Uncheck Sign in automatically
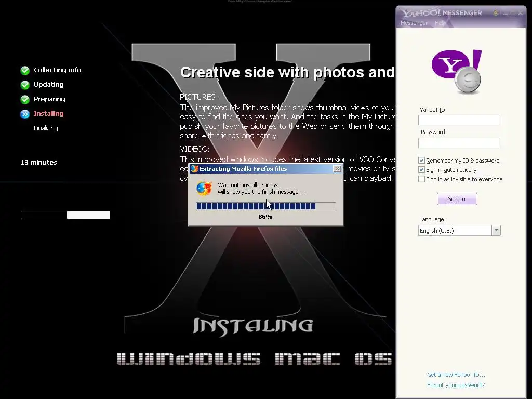Screen dimensions: 532x399 [421, 170]
